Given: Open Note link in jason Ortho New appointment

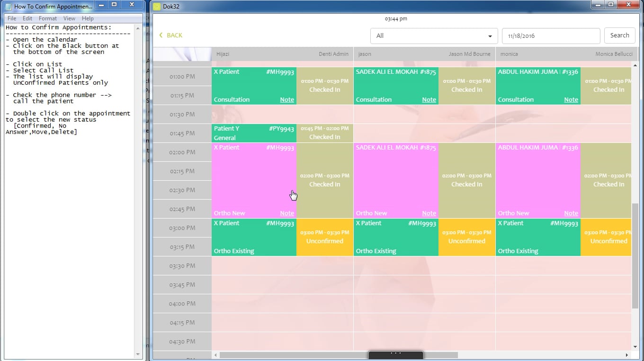Looking at the screenshot, I should tap(429, 214).
